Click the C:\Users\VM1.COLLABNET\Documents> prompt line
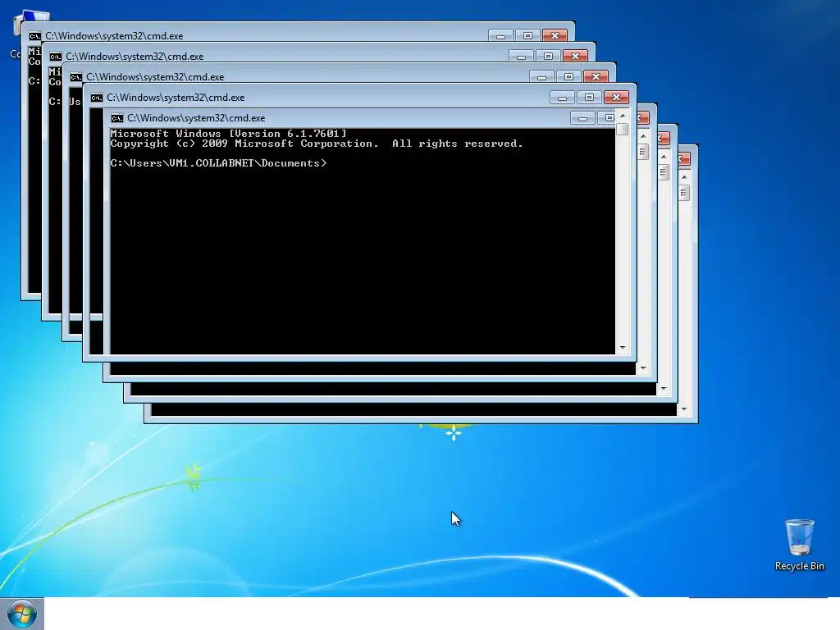The width and height of the screenshot is (840, 630). (x=218, y=163)
